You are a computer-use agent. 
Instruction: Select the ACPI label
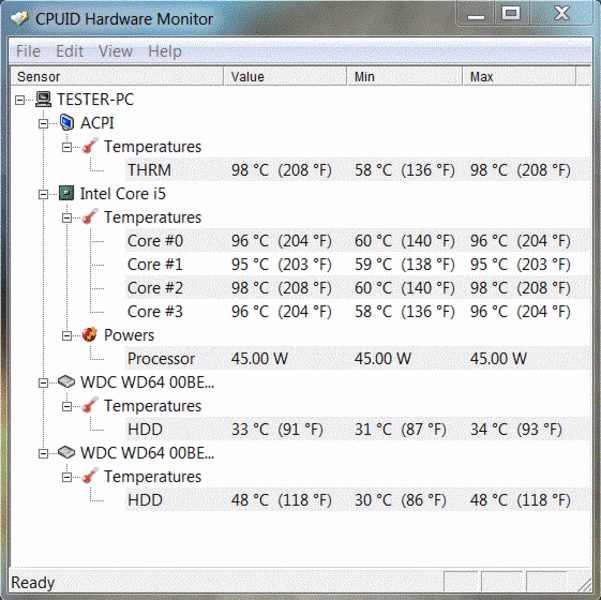click(97, 123)
